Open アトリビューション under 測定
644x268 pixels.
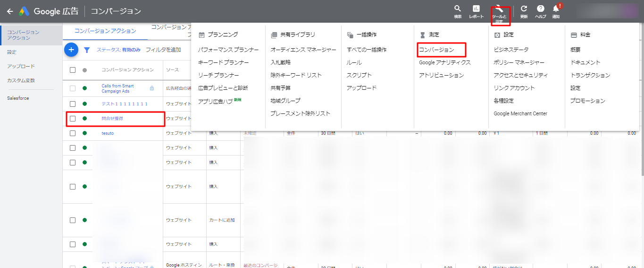441,75
